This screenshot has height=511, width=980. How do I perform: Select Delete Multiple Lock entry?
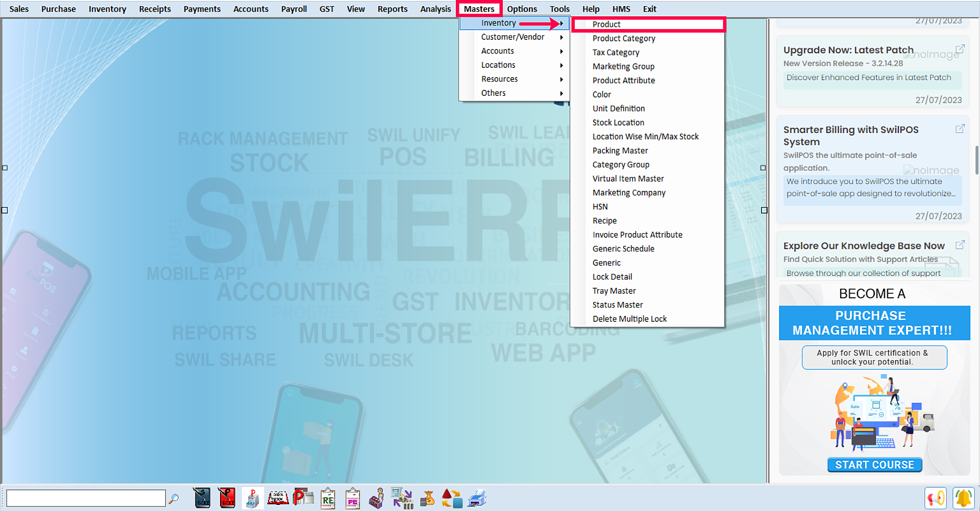pyautogui.click(x=647, y=319)
